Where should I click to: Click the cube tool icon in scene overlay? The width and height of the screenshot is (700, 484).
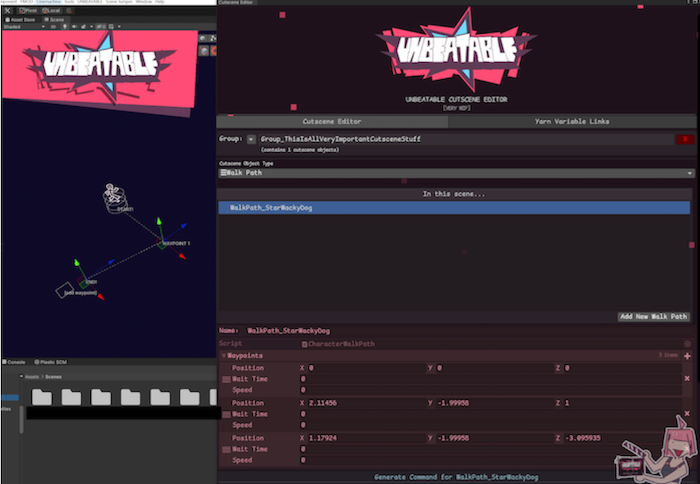coord(204,51)
